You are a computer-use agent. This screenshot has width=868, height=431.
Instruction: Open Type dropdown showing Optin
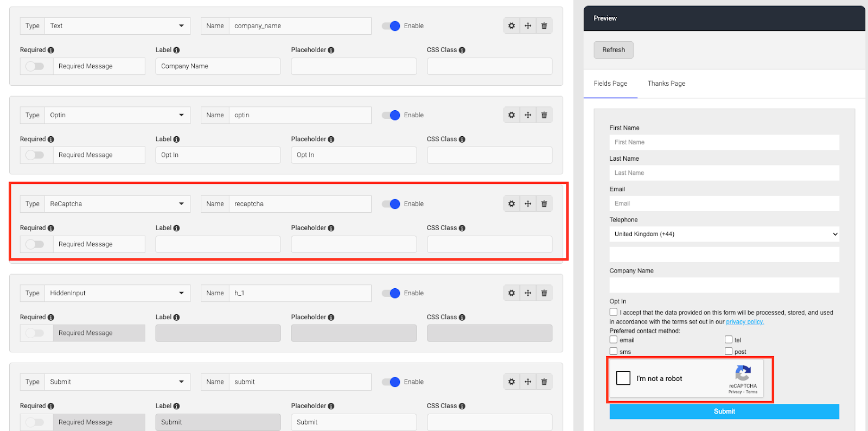(117, 115)
